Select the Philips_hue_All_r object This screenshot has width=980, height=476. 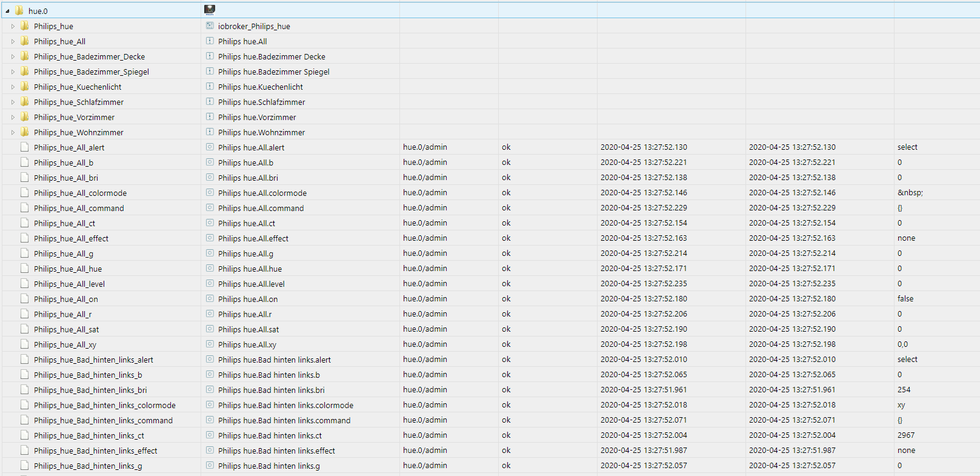point(63,314)
